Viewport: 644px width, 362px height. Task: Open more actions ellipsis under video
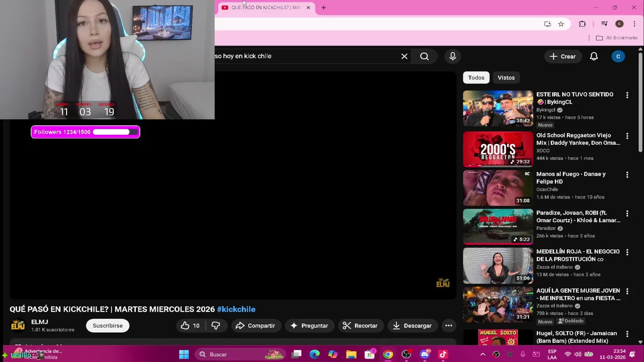tap(448, 326)
